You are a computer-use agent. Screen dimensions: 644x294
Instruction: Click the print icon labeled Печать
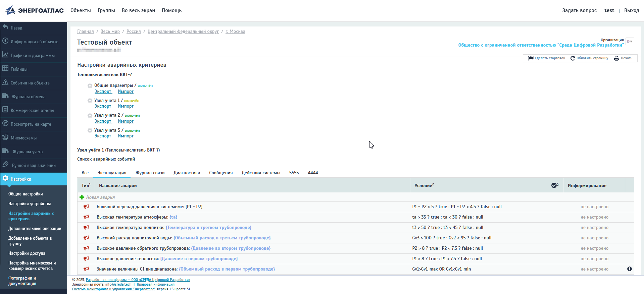click(616, 58)
